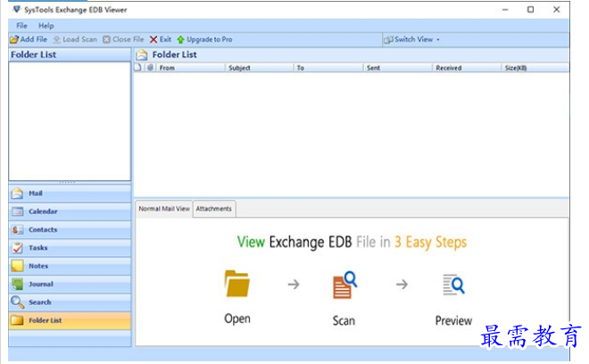Click the Add File toolbar icon

coord(14,40)
